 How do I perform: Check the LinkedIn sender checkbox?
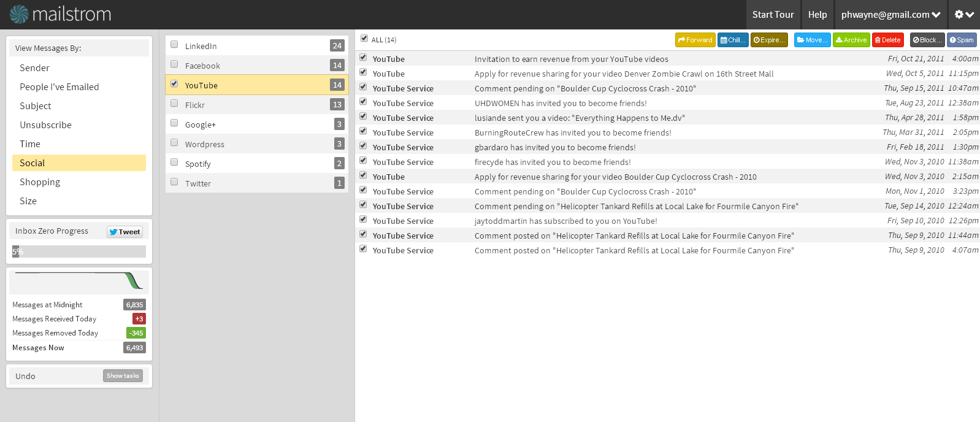174,45
